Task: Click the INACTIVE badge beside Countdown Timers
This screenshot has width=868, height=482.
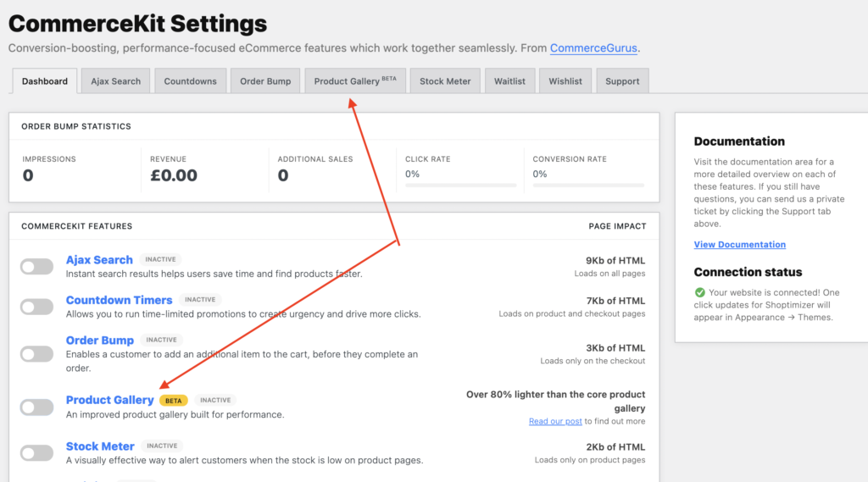Action: pyautogui.click(x=200, y=299)
